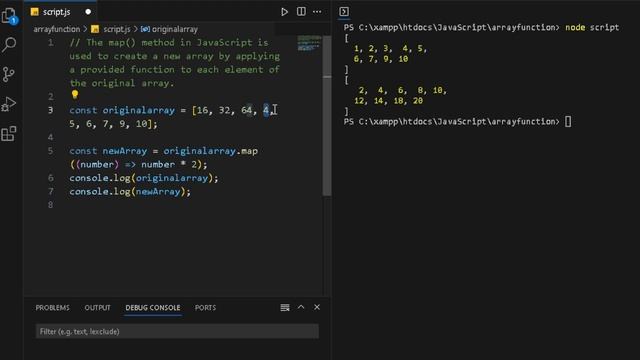Click the code minimap preview
This screenshot has width=640, height=360.
309,43
